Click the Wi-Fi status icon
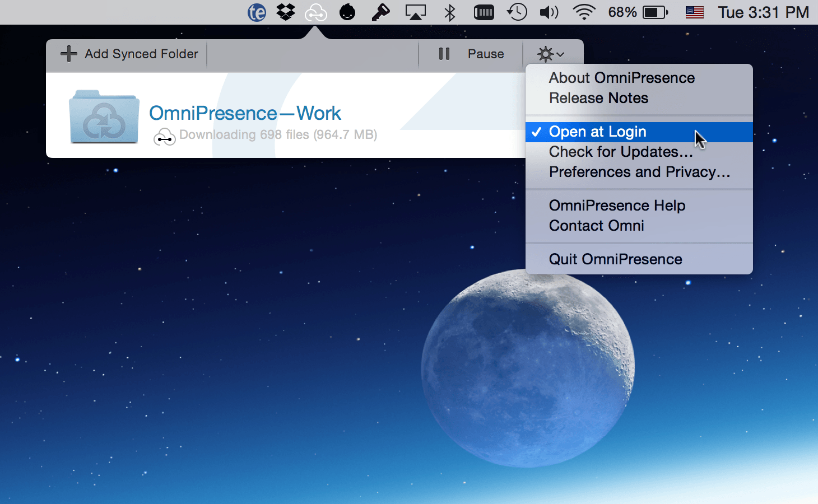The image size is (818, 504). 584,12
